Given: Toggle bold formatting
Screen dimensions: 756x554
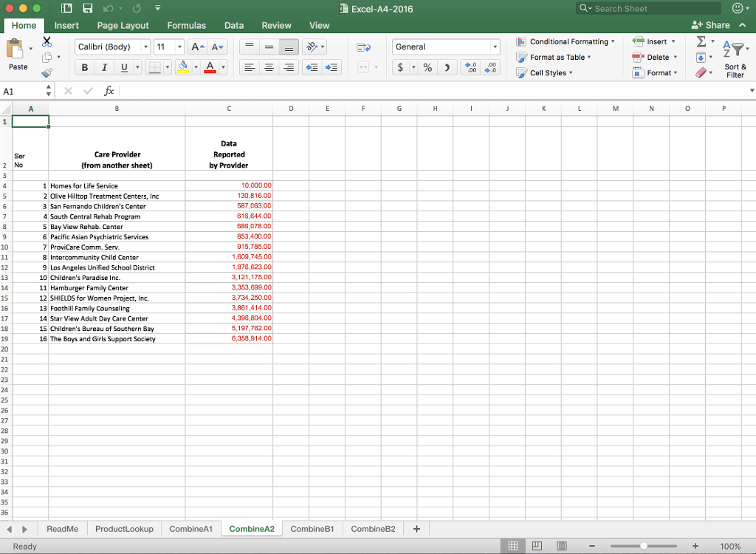Looking at the screenshot, I should [84, 66].
